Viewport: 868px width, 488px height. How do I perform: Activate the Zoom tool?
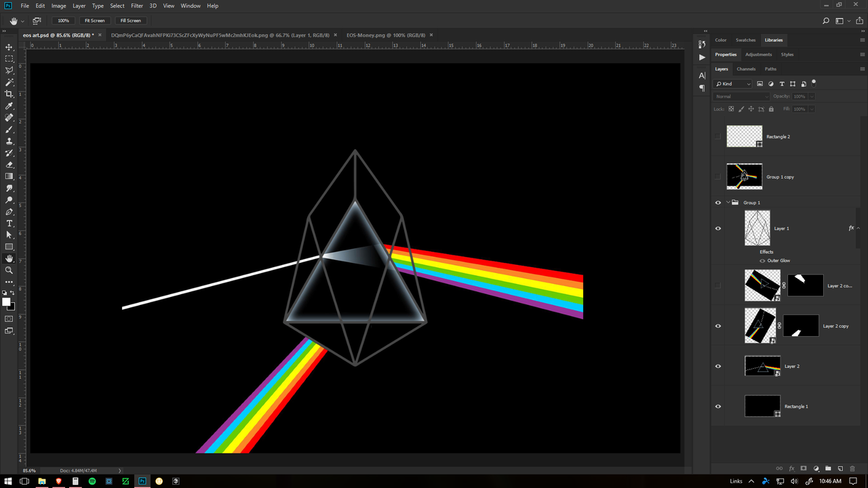[9, 270]
